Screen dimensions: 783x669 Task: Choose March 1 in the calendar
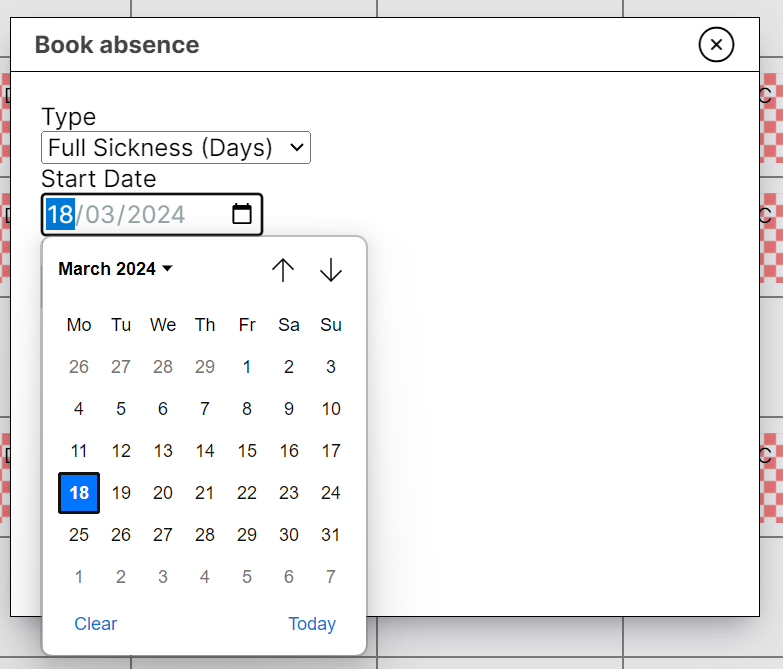pos(247,367)
